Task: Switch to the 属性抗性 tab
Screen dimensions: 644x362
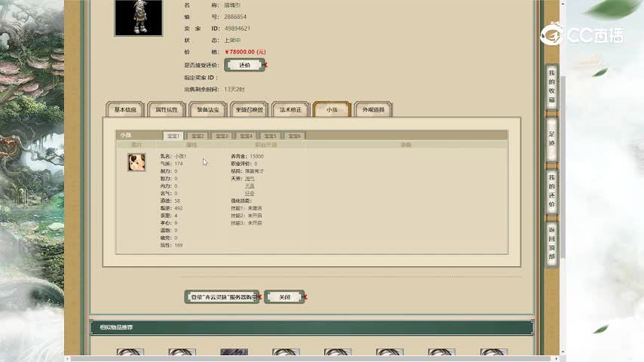Action: pyautogui.click(x=167, y=110)
